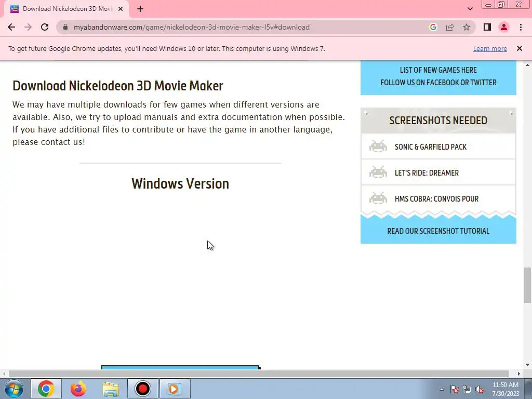Screen dimensions: 532x399
Task: Dismiss the Chrome update notification bar
Action: tap(520, 48)
